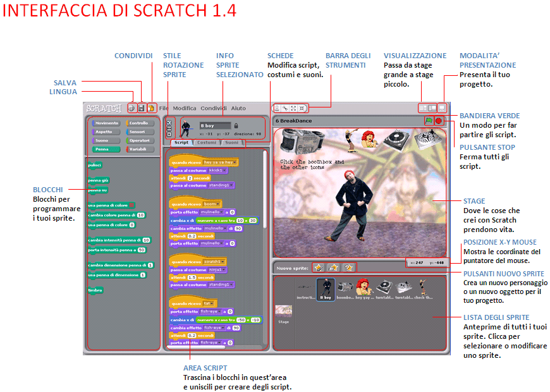Screen dimensions: 550x392
Task: Open the 'kkick1' costume dropdown
Action: tap(217, 171)
